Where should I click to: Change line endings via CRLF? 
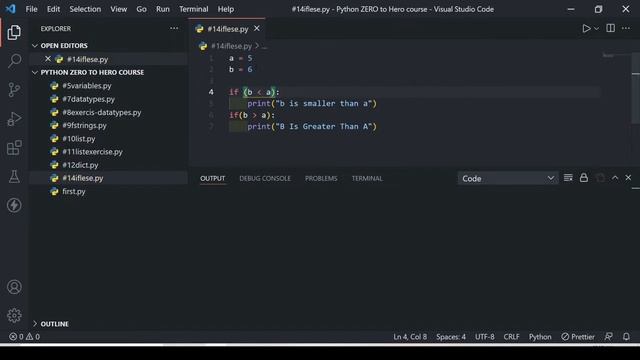pos(511,337)
